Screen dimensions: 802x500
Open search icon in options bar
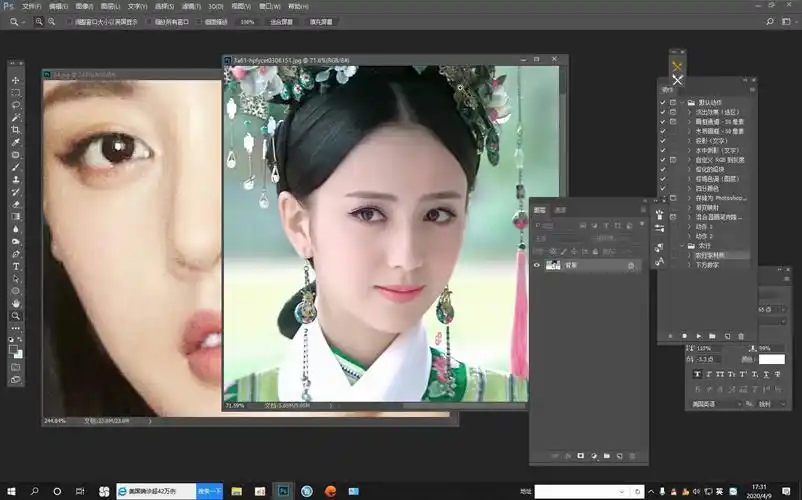pos(770,21)
